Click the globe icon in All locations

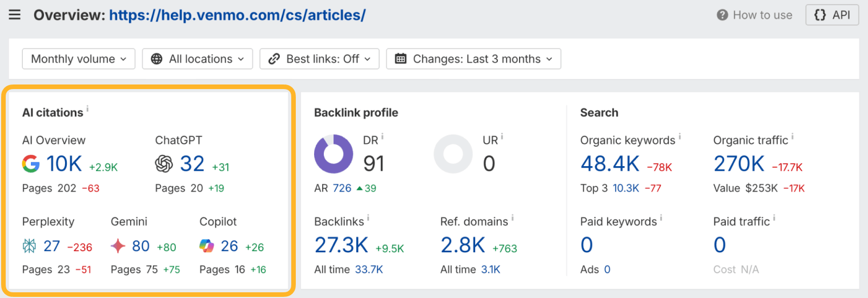(x=157, y=59)
